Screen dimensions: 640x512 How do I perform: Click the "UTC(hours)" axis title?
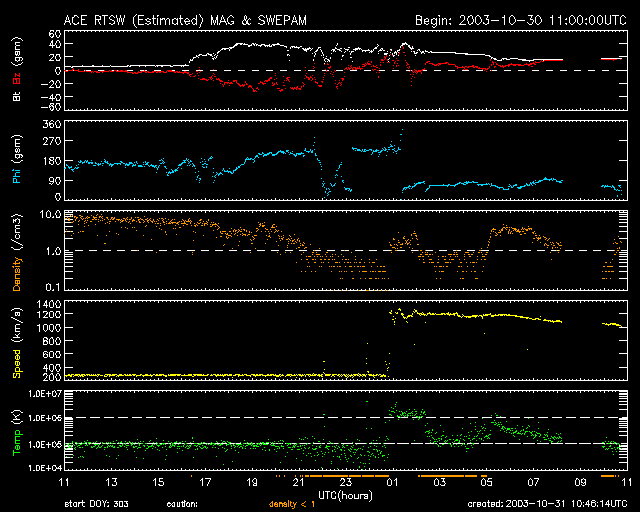pos(345,496)
